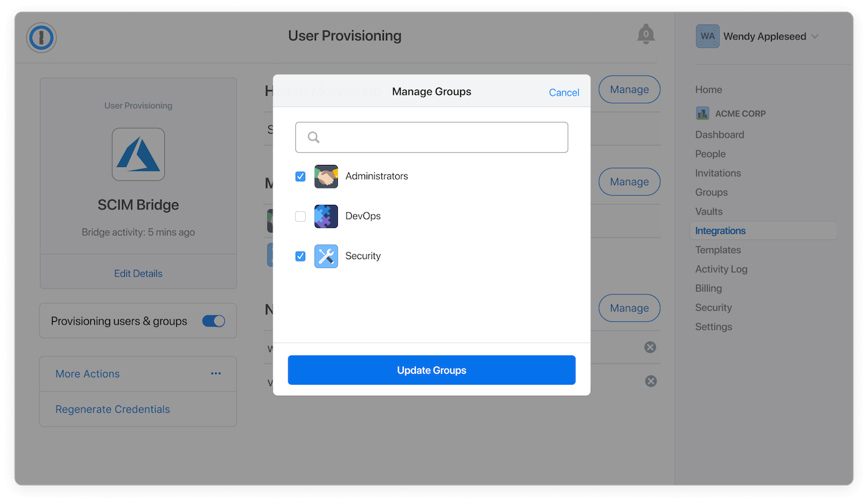The height and width of the screenshot is (503, 868).
Task: Click the magnifying glass in the search box
Action: pos(313,137)
